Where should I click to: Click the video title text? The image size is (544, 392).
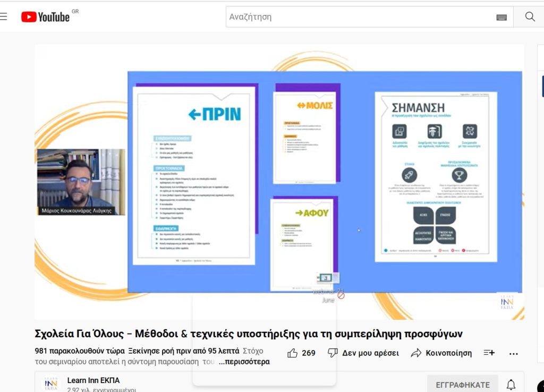tap(249, 334)
